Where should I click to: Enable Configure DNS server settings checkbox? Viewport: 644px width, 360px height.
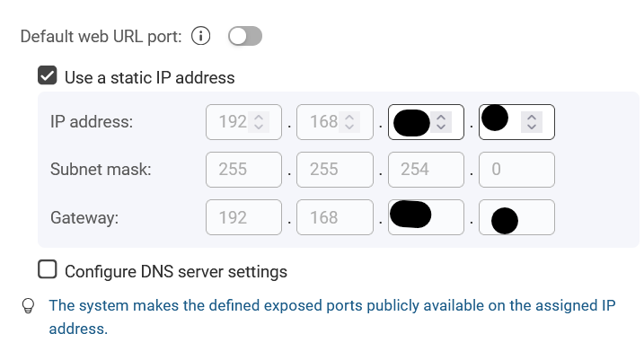(x=48, y=270)
